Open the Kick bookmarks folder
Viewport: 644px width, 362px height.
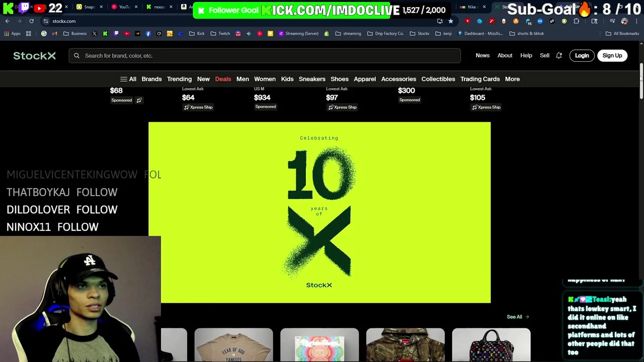pos(197,34)
